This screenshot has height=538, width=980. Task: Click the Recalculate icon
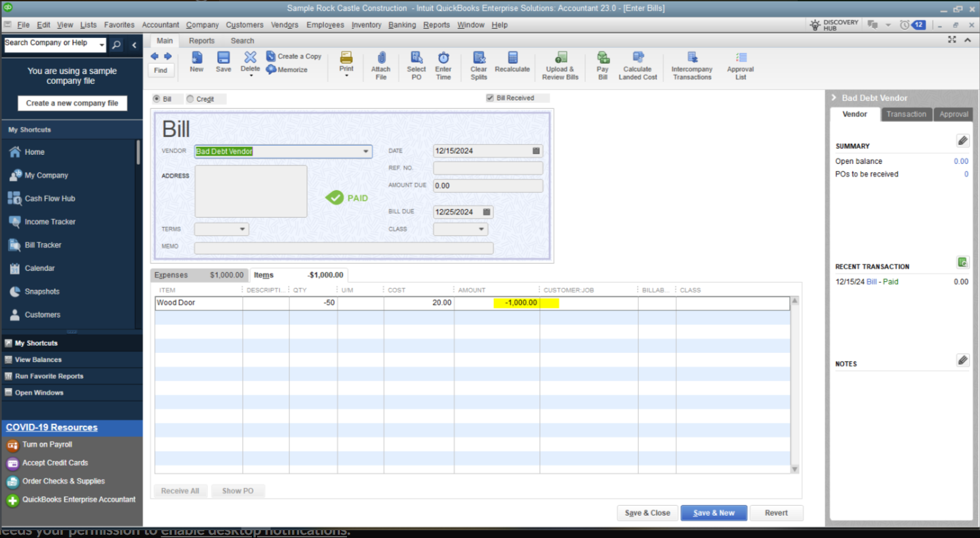512,58
